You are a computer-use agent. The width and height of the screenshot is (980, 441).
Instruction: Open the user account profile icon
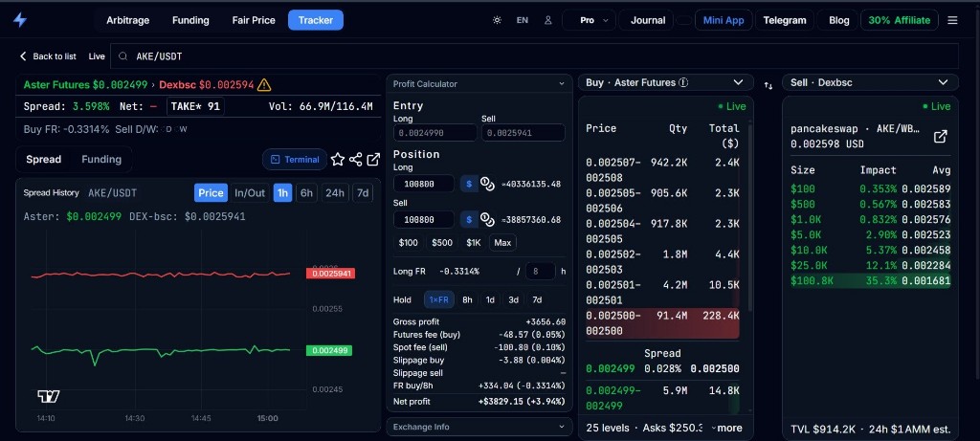click(x=548, y=20)
